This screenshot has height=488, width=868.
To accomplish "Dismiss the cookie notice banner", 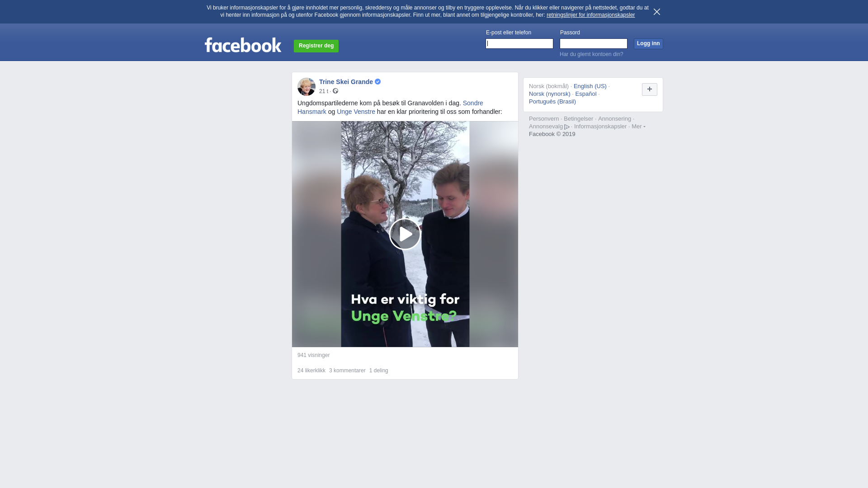I will coord(656,12).
